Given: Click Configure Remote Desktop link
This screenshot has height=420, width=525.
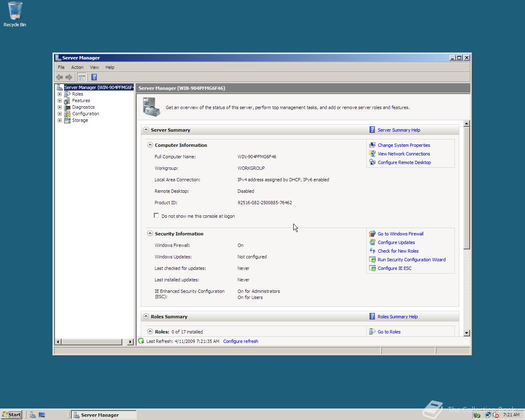Looking at the screenshot, I should (404, 162).
